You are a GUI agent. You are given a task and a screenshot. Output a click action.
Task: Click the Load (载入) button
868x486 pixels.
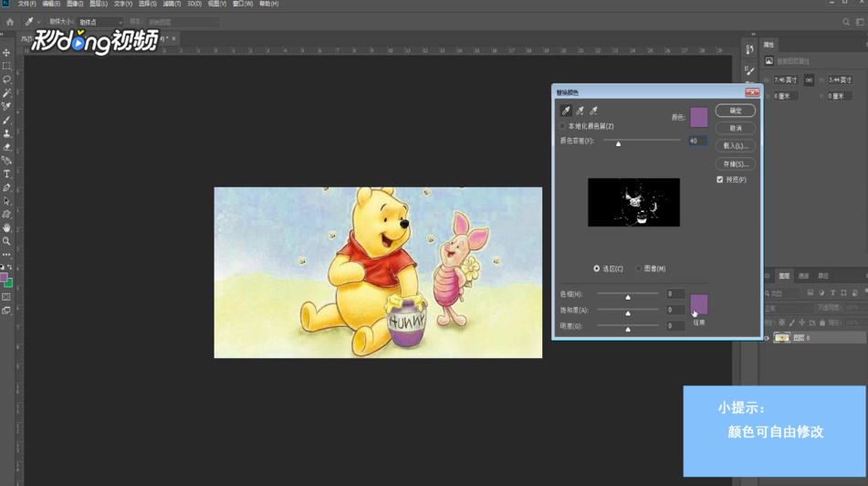(735, 146)
